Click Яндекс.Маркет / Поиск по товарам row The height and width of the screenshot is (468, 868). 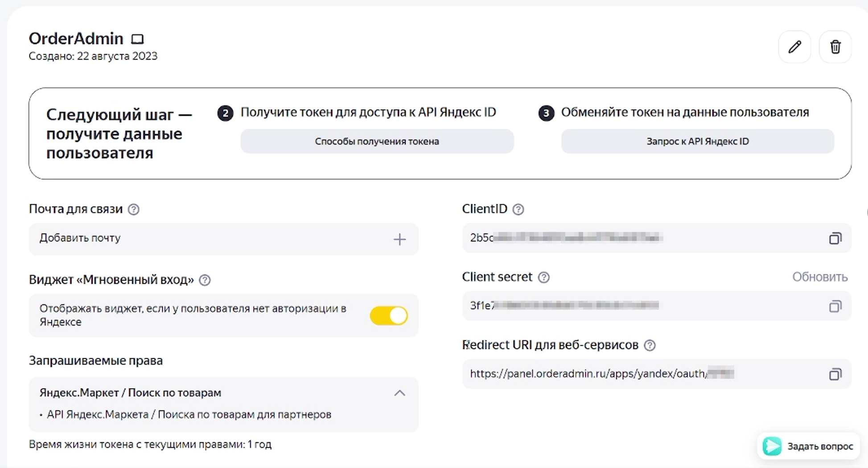pyautogui.click(x=223, y=393)
